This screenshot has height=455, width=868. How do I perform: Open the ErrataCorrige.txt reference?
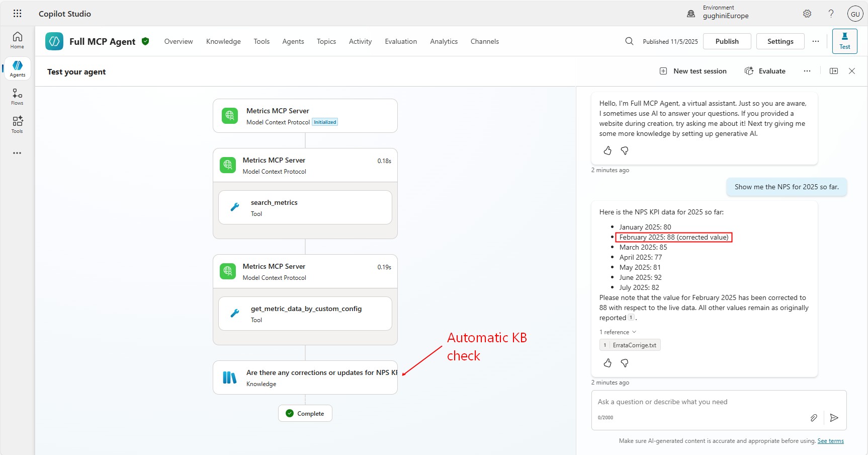[x=634, y=345]
